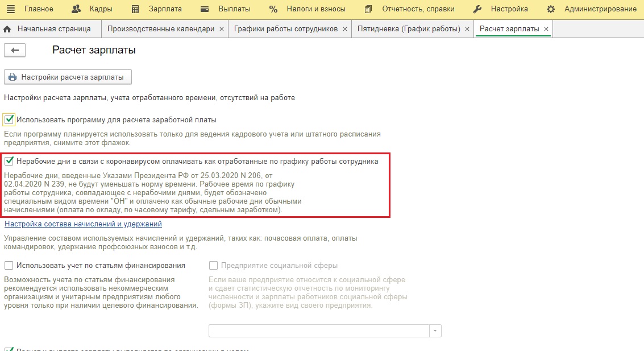
Task: Click the empty enterprise type input field
Action: pyautogui.click(x=318, y=331)
